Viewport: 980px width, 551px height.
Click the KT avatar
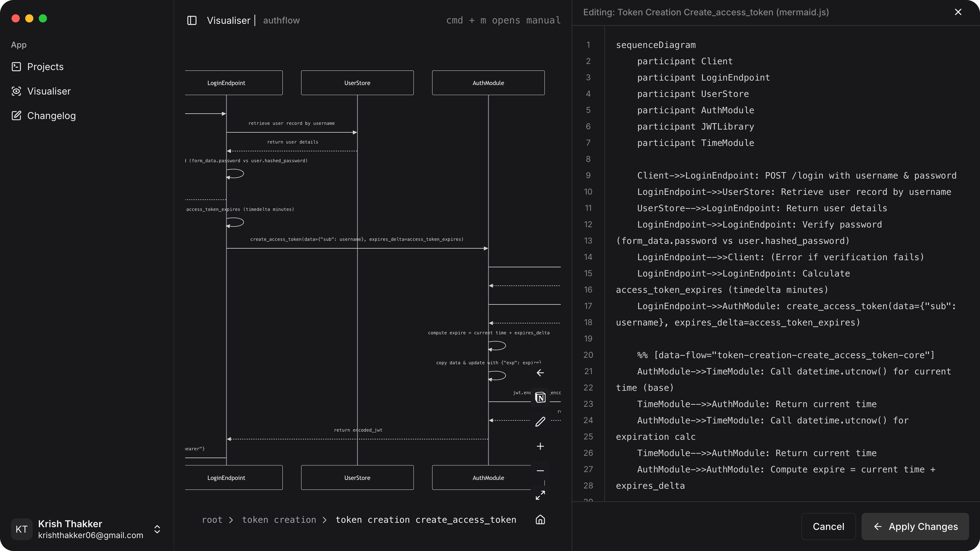click(x=22, y=529)
